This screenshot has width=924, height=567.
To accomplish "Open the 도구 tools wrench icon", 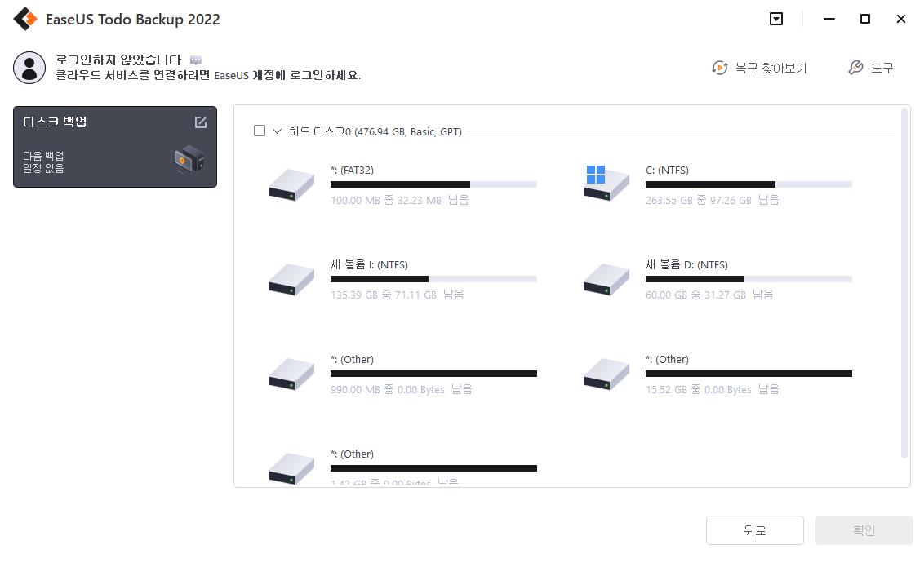I will tap(855, 68).
